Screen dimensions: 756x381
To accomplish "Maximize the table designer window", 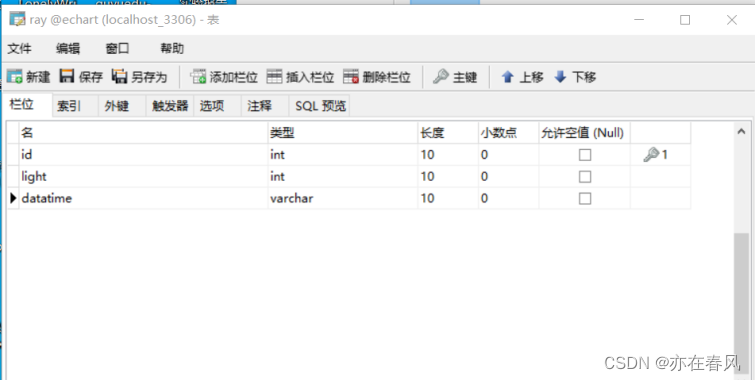I will click(x=685, y=20).
